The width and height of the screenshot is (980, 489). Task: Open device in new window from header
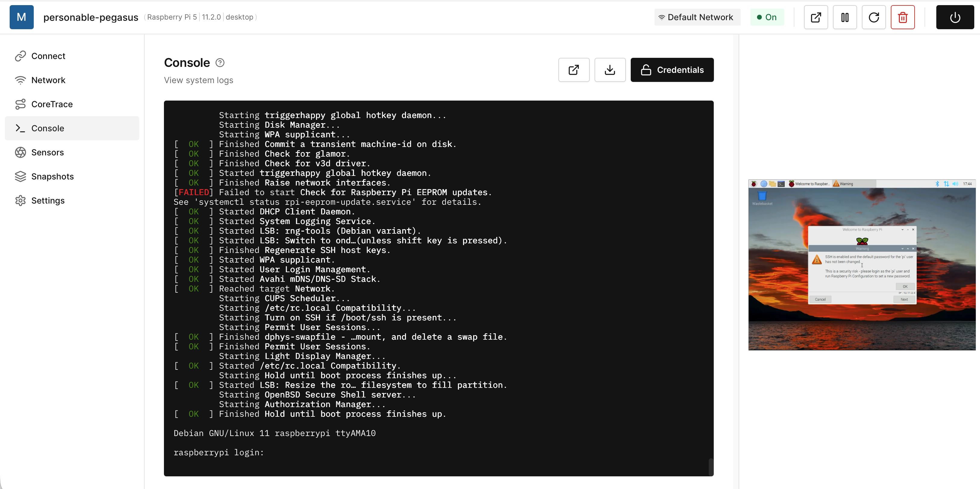coord(816,17)
